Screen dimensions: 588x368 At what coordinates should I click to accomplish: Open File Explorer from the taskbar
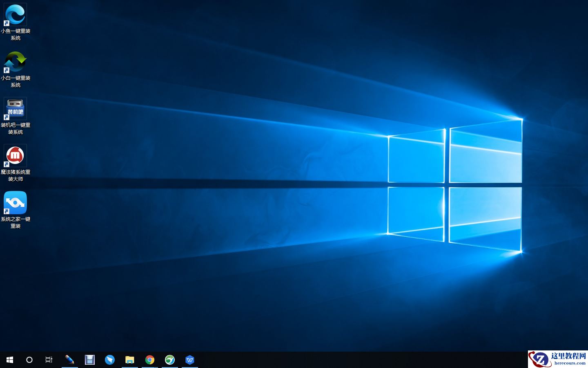[129, 360]
